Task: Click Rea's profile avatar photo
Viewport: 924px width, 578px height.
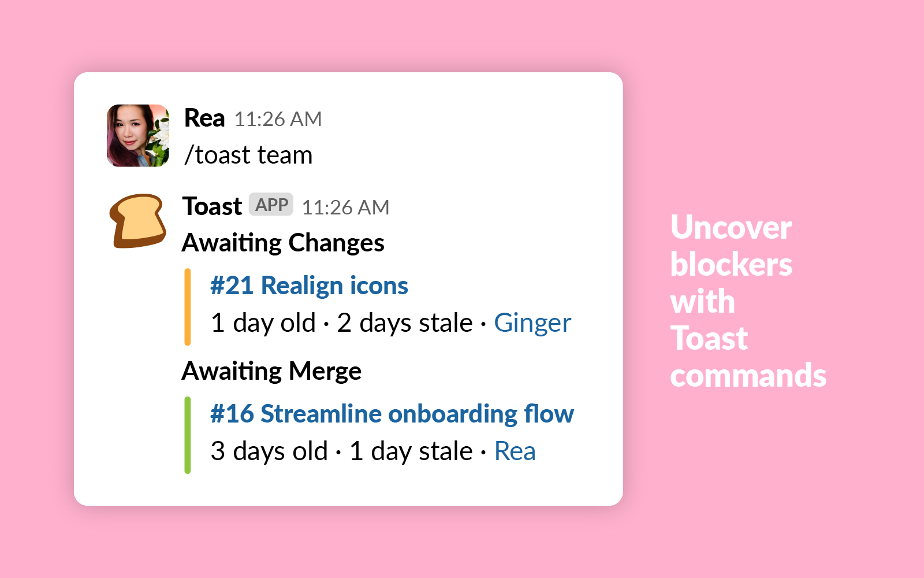Action: [x=138, y=136]
